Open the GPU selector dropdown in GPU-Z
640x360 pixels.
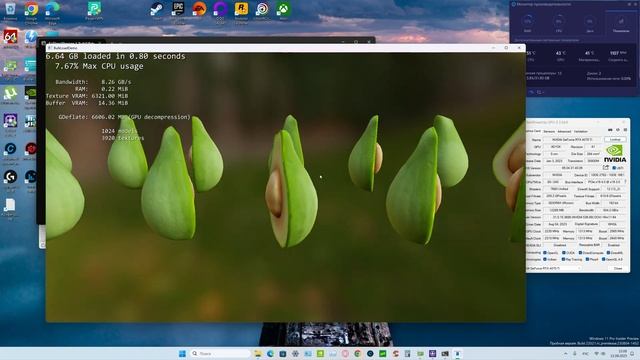553,269
